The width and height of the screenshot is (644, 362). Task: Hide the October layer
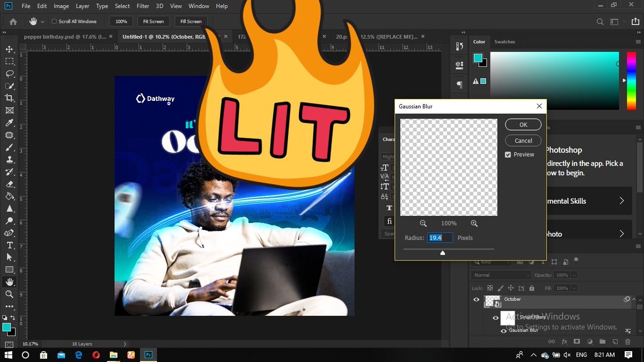pyautogui.click(x=476, y=299)
